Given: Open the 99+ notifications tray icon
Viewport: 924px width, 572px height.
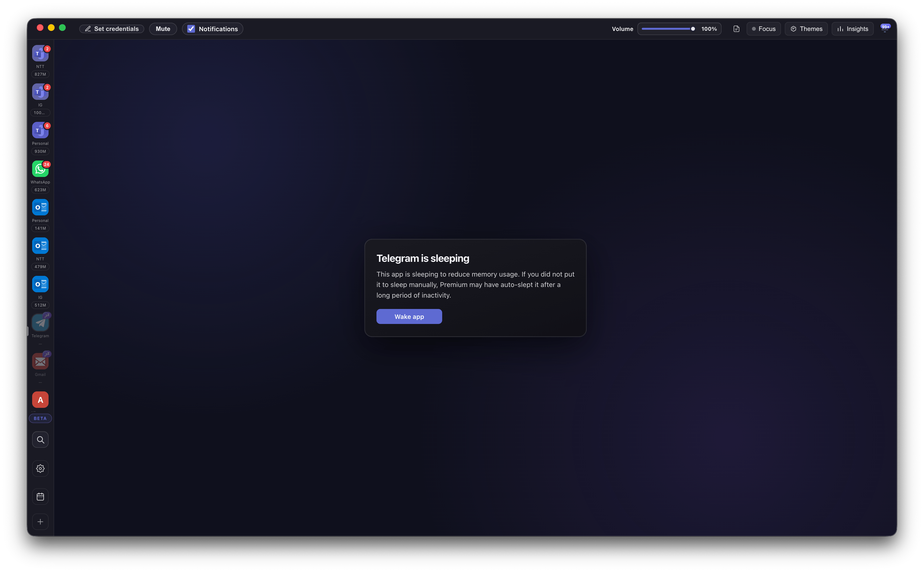Looking at the screenshot, I should point(885,28).
